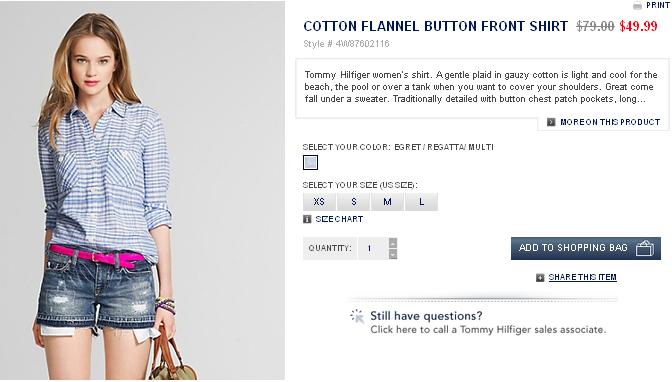672x382 pixels.
Task: Click the plus icon beside Share This Item
Action: 540,277
